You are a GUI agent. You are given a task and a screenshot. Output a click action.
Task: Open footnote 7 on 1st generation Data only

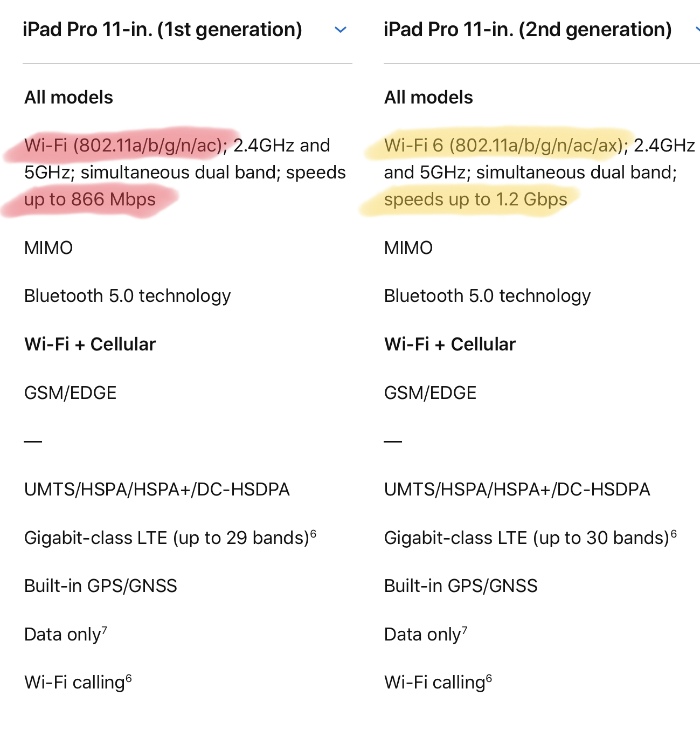coord(105,630)
